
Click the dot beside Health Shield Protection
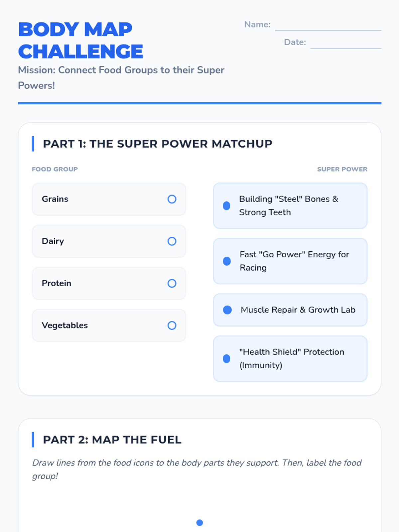point(227,359)
